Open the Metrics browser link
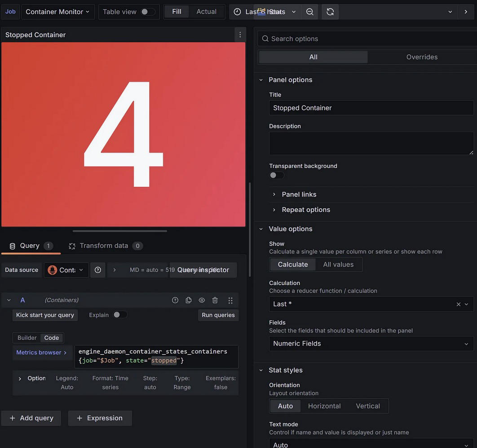 click(x=41, y=352)
